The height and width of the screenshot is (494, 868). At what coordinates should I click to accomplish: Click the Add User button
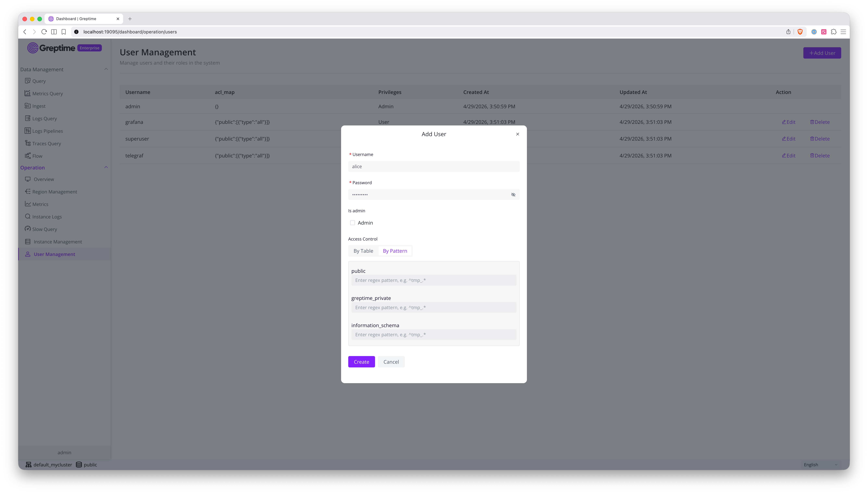tap(822, 53)
